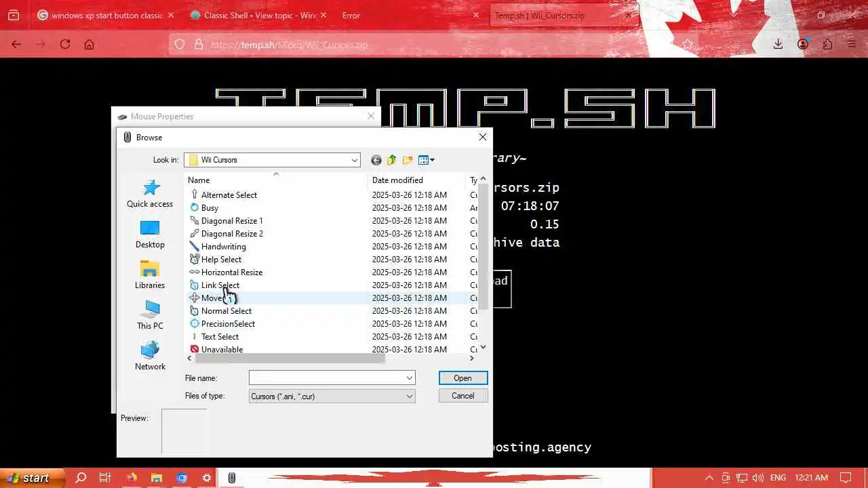Select the Alternate Select cursor file
Screen dimensions: 868x488
click(229, 195)
